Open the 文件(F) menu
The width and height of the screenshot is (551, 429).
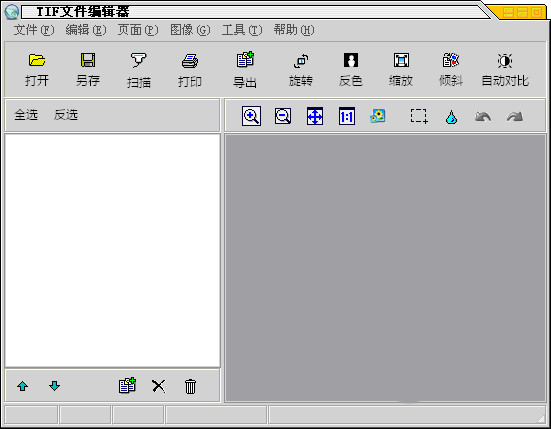coord(34,30)
